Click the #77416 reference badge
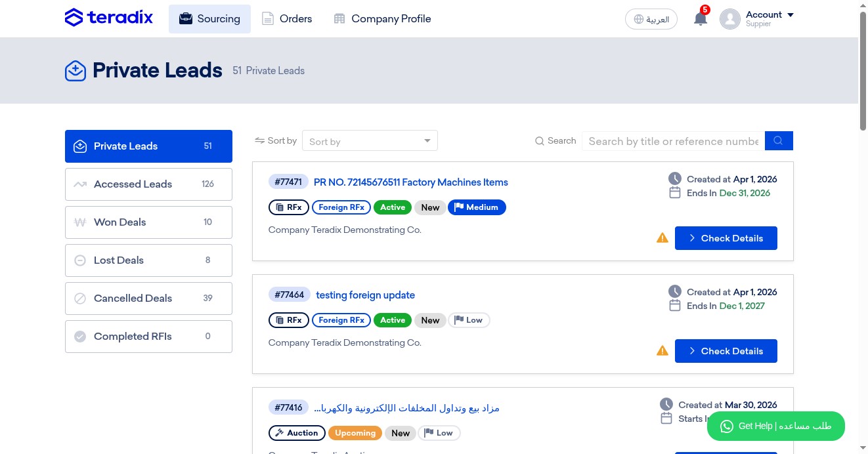 tap(288, 408)
